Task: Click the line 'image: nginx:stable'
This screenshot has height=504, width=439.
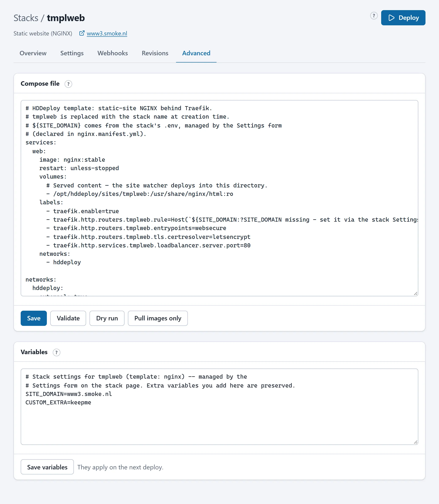Action: coord(72,160)
